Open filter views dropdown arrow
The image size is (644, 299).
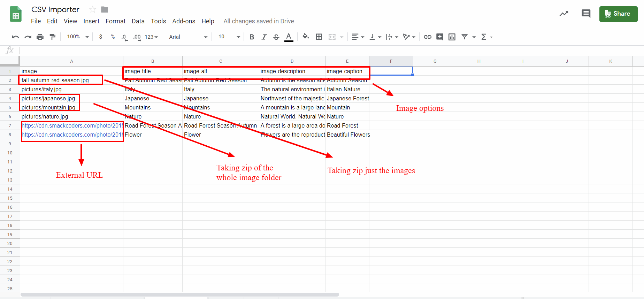pos(474,37)
